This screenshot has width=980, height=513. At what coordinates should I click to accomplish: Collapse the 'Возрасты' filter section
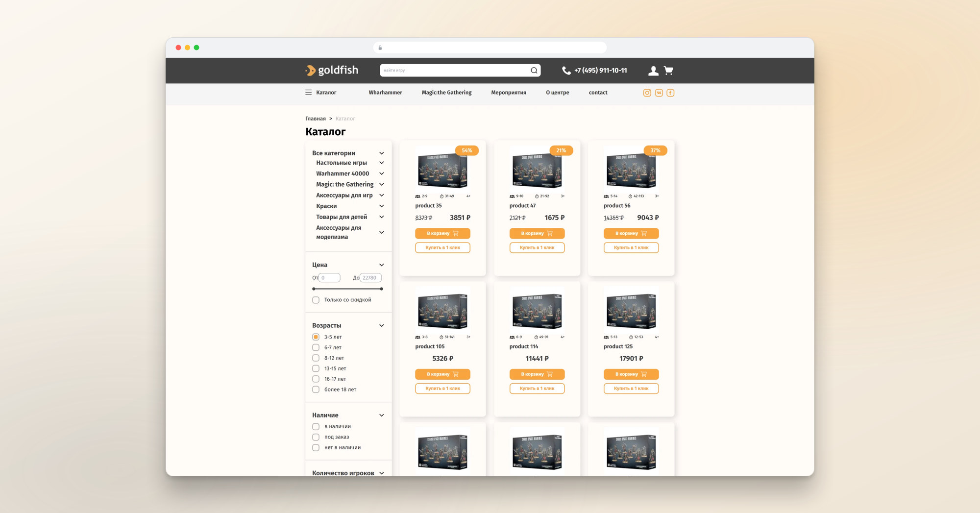[x=382, y=326]
